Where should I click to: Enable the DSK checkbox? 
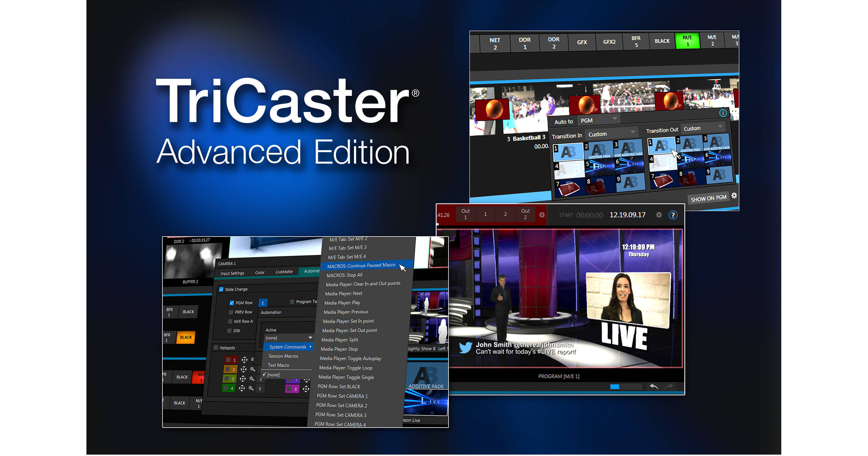[x=229, y=331]
